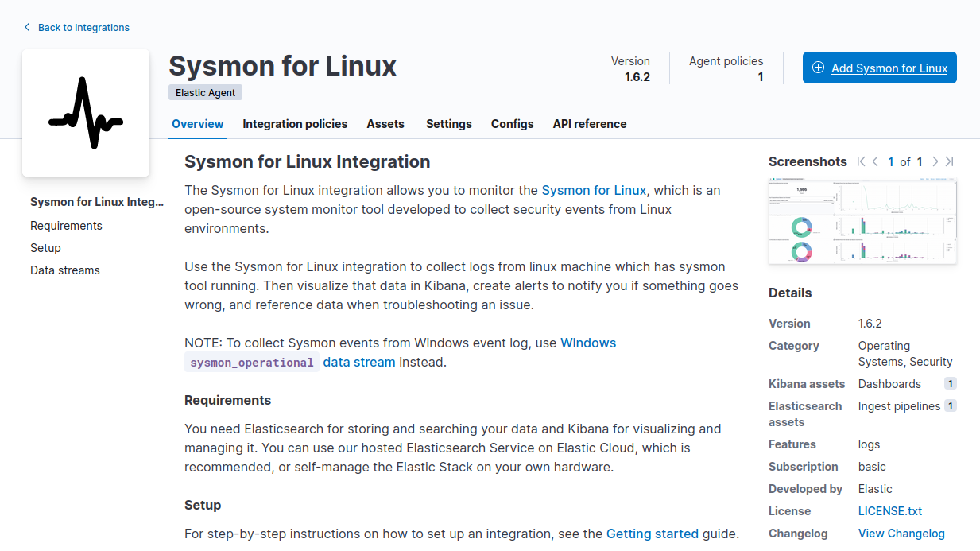The width and height of the screenshot is (980, 551).
Task: Click the Ingest pipelines count badge
Action: coord(951,405)
